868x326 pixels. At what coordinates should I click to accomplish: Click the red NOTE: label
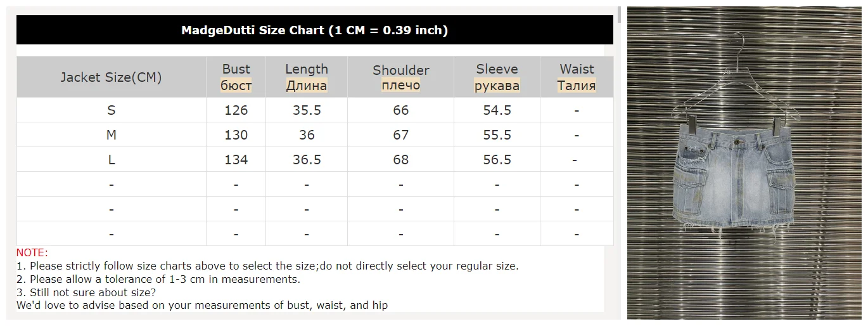point(32,252)
